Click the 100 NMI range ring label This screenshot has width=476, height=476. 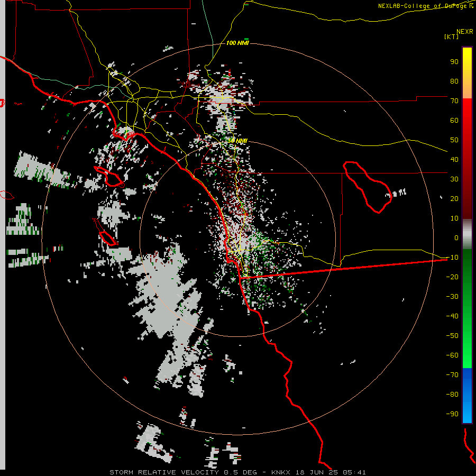pyautogui.click(x=237, y=43)
